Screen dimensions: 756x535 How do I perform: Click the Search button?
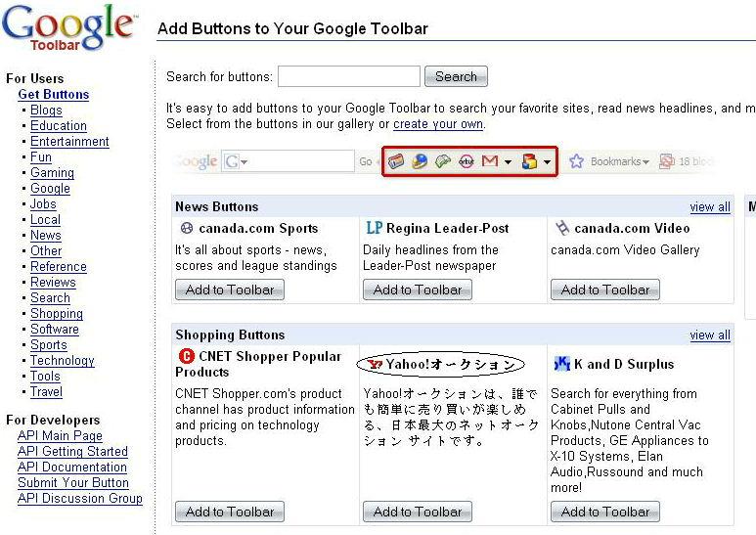456,76
